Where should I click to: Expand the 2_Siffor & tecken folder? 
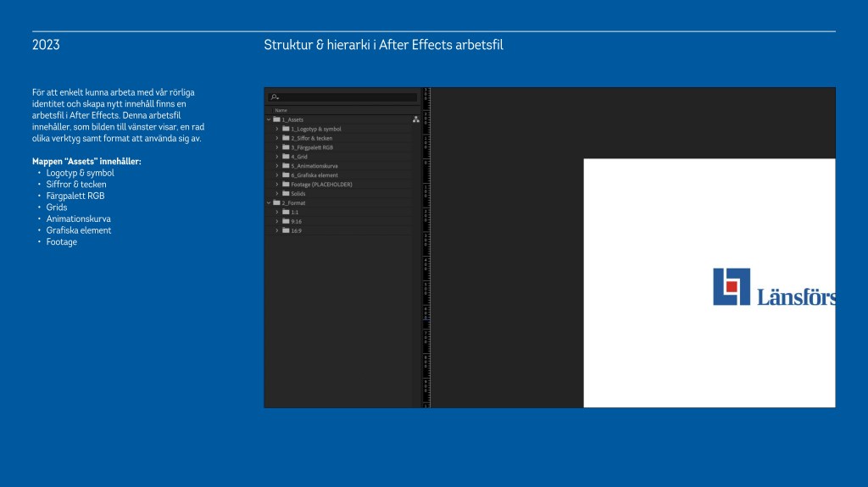click(x=277, y=138)
